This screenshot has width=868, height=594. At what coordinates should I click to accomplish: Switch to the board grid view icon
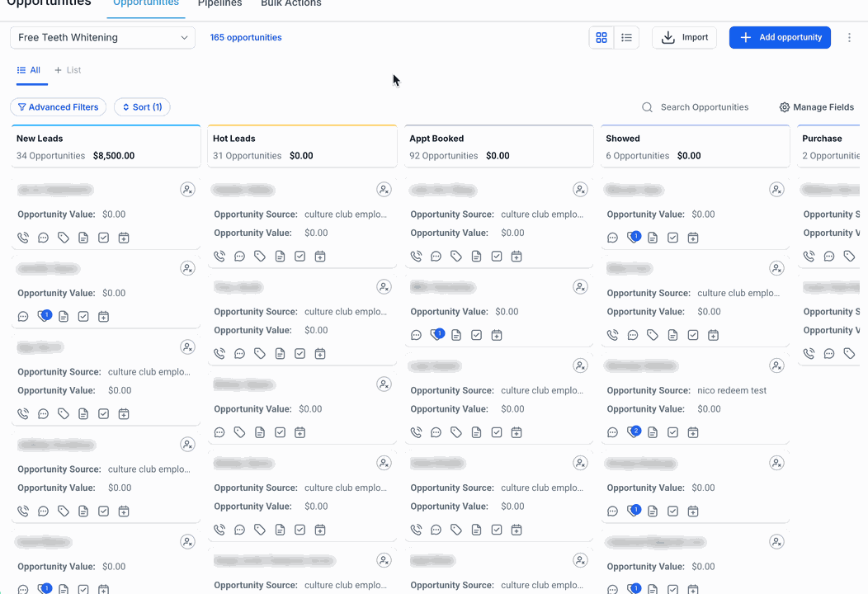pyautogui.click(x=601, y=38)
